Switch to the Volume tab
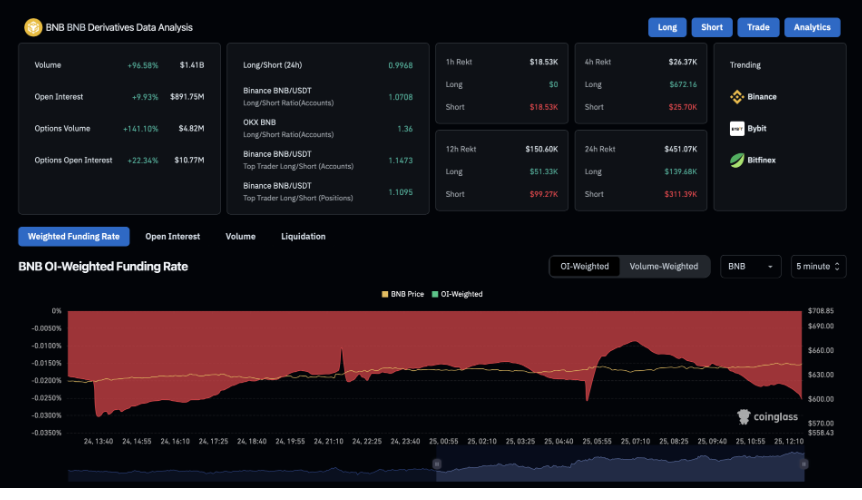Screen dimensions: 862x500 click(240, 236)
